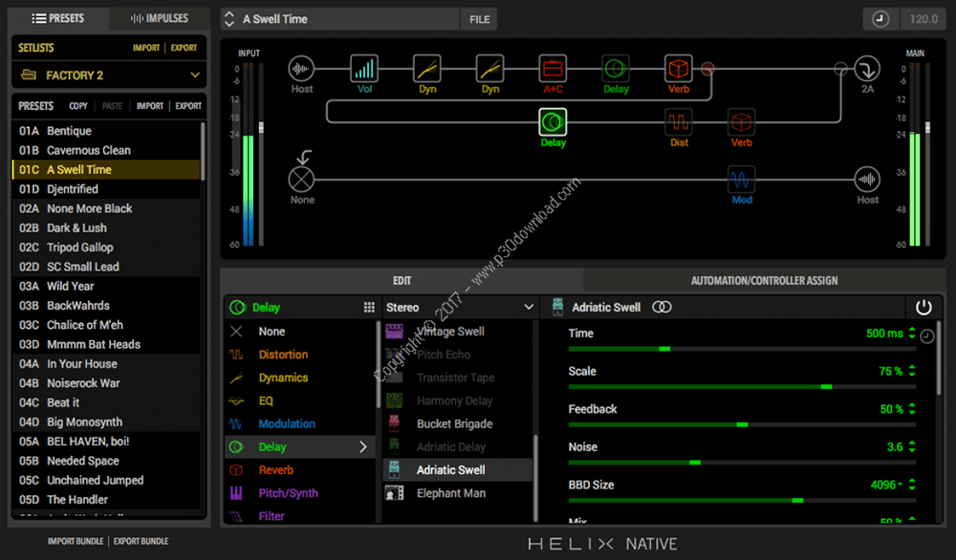The height and width of the screenshot is (560, 956).
Task: Select the Mod modulation block
Action: point(742,180)
